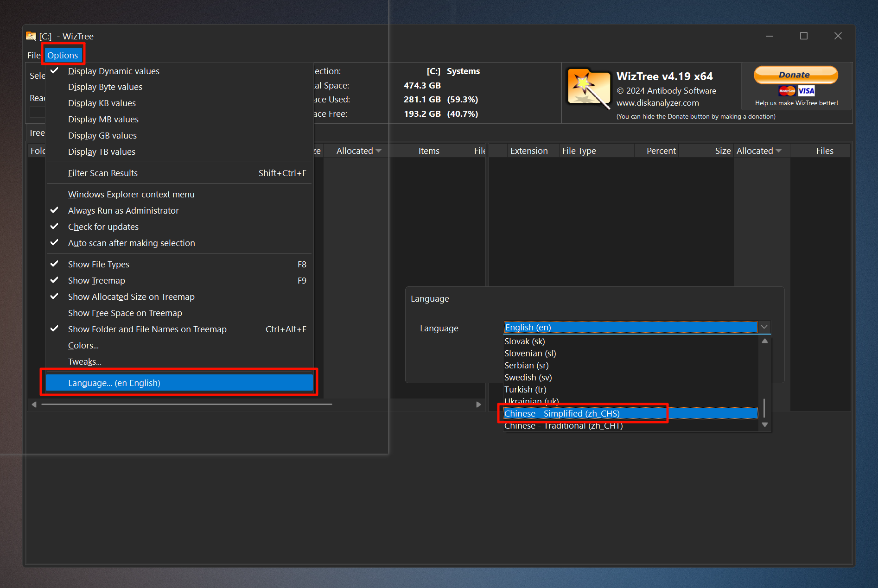Click the WizTree wizard wand logo
This screenshot has height=588, width=878.
(589, 89)
